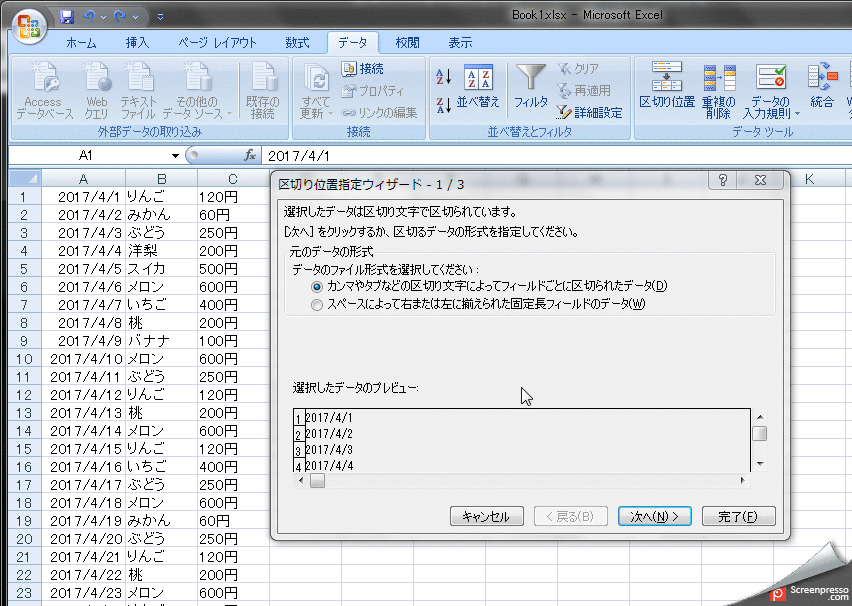Click preview horizontal scrollbar thumb
The width and height of the screenshot is (852, 606).
[x=317, y=480]
